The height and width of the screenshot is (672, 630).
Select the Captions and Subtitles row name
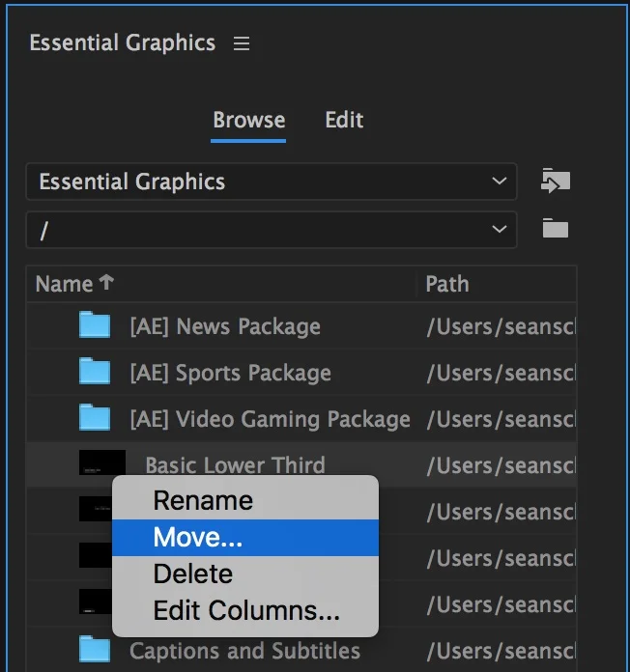coord(244,651)
